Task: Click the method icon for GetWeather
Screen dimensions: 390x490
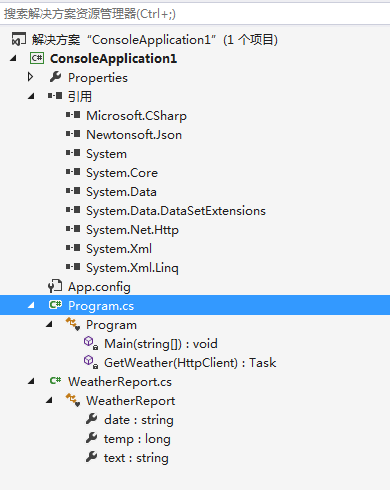Action: click(x=91, y=362)
